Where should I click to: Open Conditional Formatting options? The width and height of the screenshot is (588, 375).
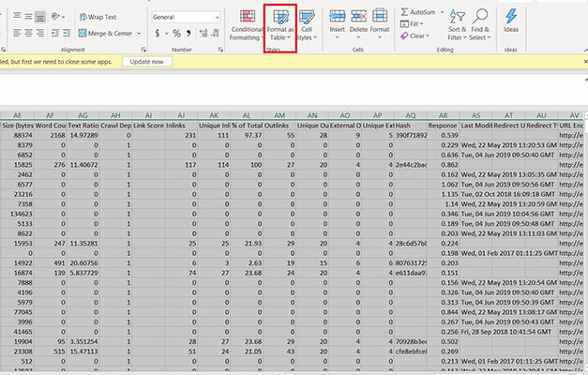[247, 24]
